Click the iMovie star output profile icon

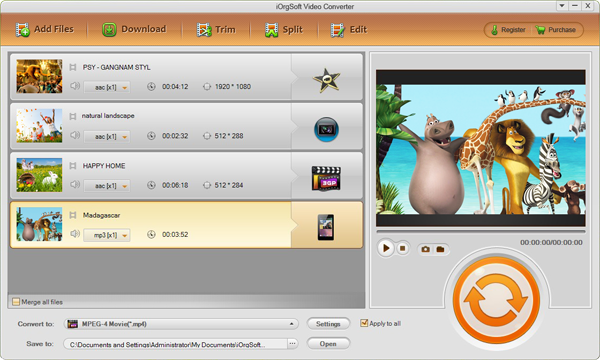[326, 80]
